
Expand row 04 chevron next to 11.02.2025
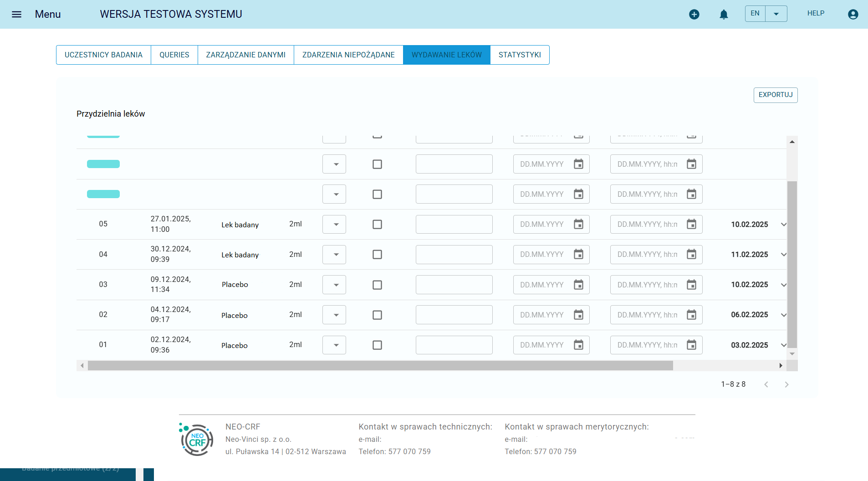point(783,255)
